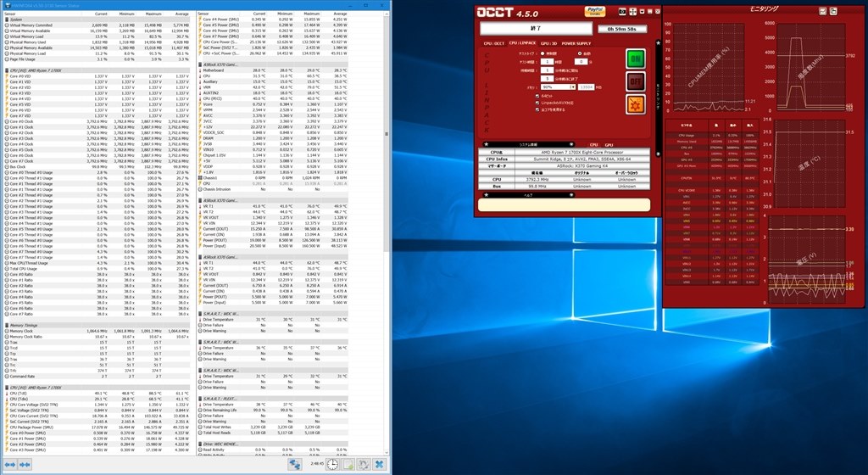Collapse the system info panel arrow

571,144
